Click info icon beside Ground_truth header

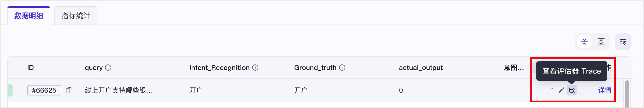[342, 68]
